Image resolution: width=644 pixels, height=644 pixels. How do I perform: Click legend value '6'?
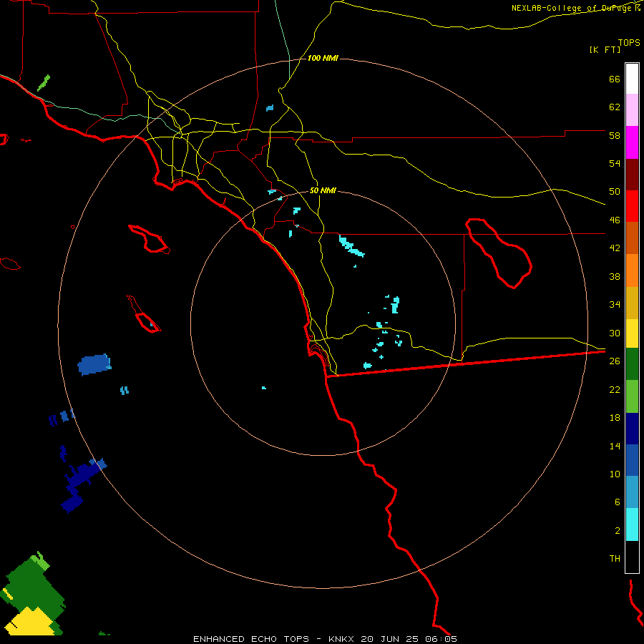pos(618,502)
